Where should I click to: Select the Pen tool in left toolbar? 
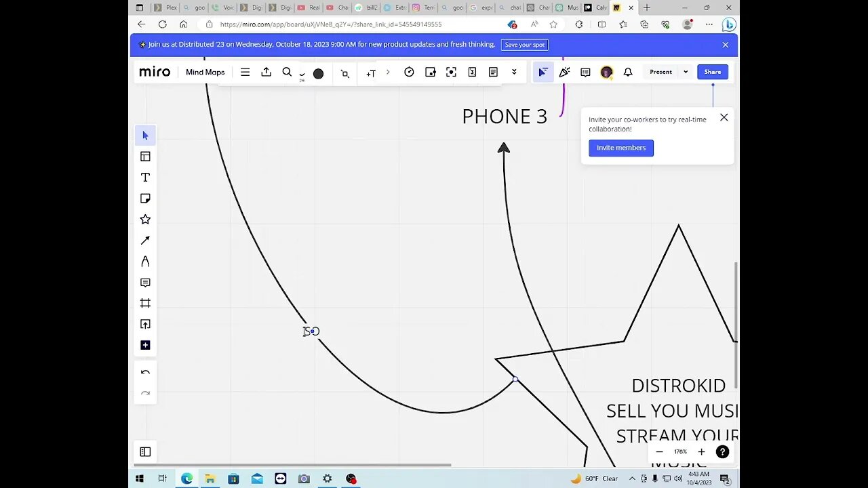point(145,262)
